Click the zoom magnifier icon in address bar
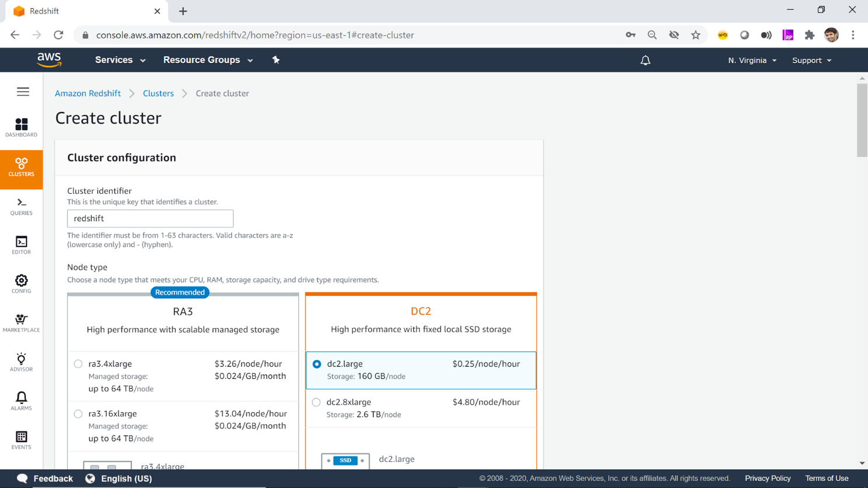Screen dimensions: 868x488 coord(652,35)
